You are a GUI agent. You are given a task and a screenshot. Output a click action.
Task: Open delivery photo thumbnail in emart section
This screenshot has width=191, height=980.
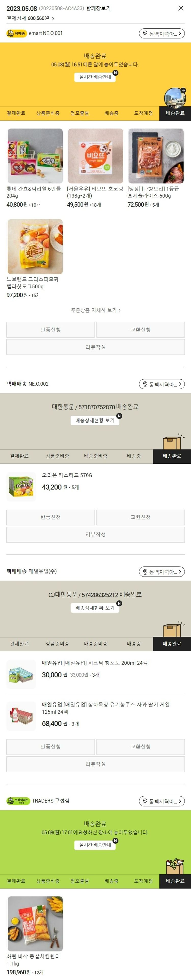coord(175,98)
